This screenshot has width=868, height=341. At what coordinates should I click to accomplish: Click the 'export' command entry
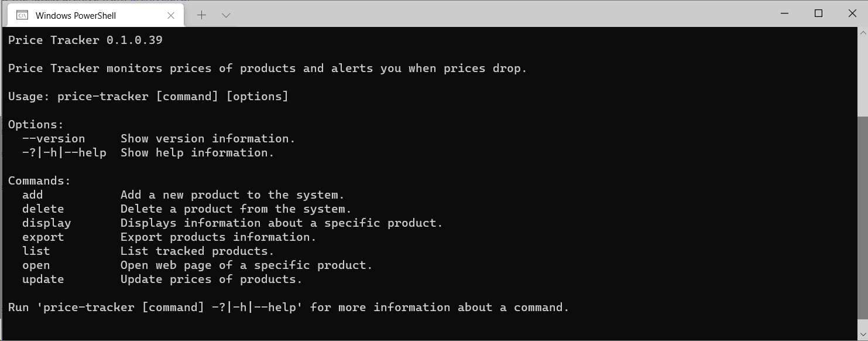pos(43,237)
